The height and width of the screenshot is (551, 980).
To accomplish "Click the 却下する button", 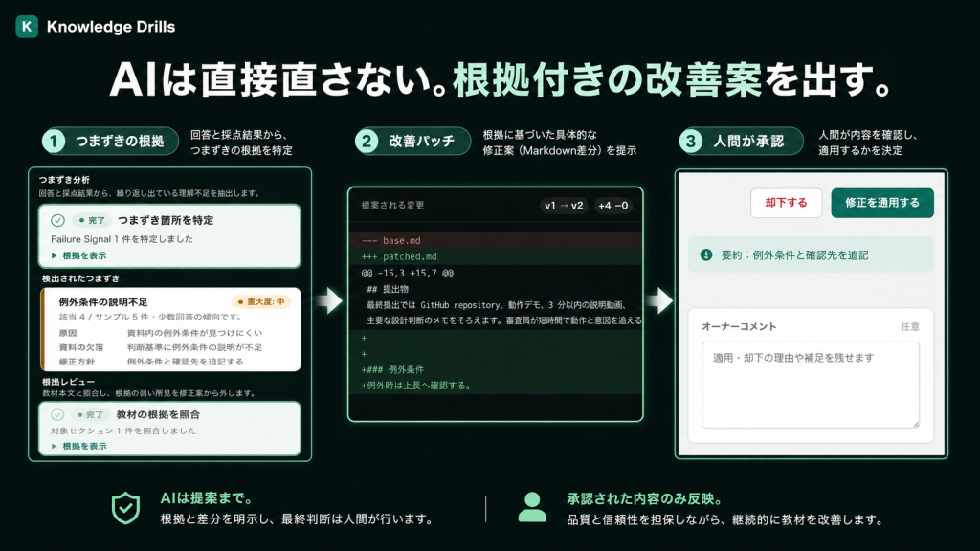I will coord(787,203).
